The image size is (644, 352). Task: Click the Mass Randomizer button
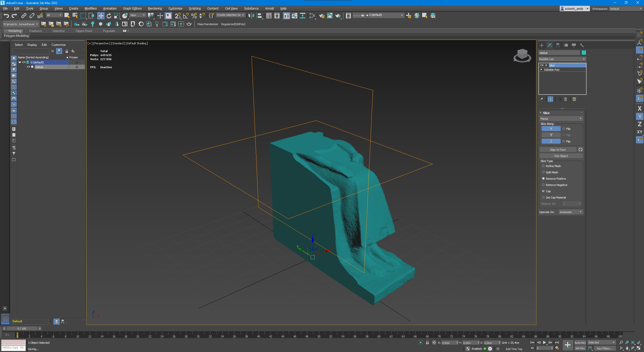click(x=208, y=24)
